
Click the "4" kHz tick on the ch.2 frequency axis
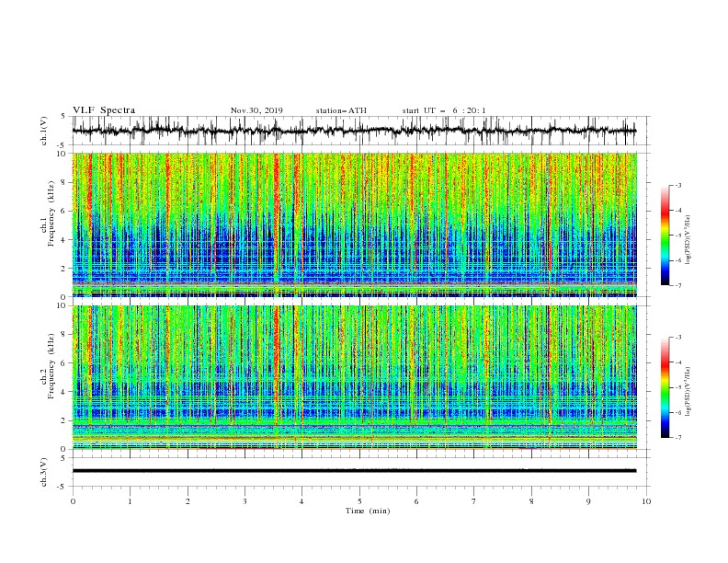coord(64,392)
